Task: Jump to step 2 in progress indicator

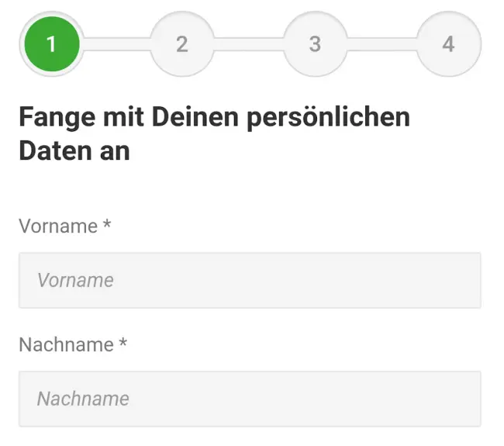Action: pyautogui.click(x=181, y=44)
